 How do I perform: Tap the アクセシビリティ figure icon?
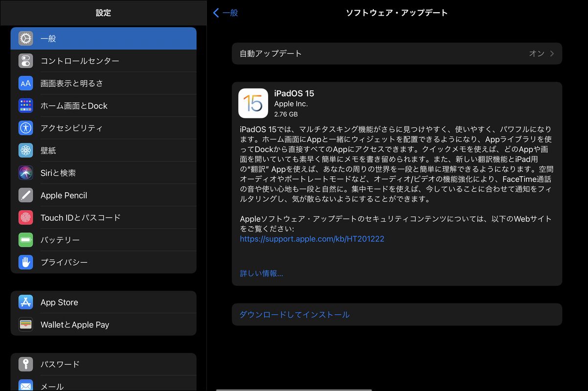click(26, 128)
